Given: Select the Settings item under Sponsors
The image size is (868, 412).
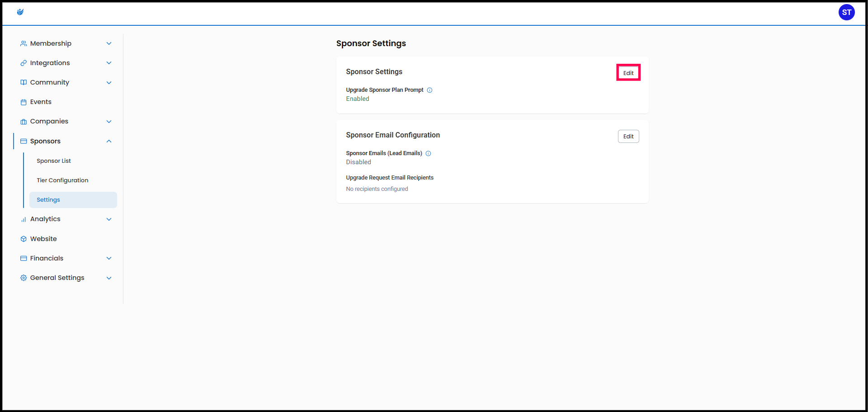Looking at the screenshot, I should pos(48,200).
